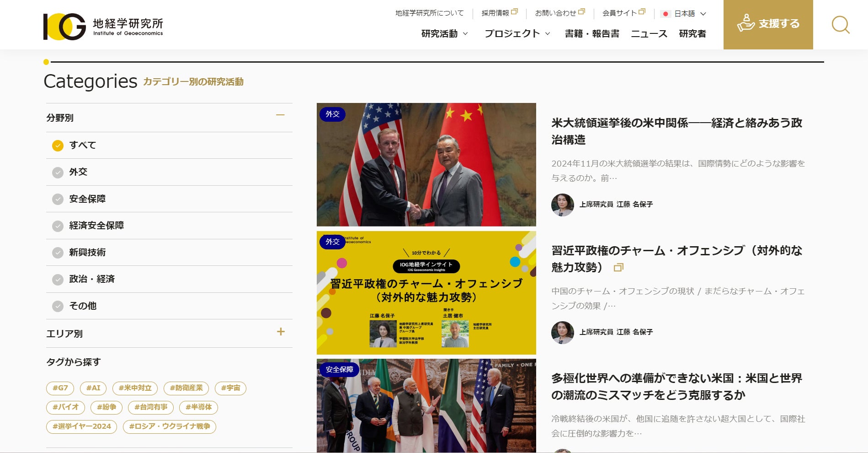The width and height of the screenshot is (868, 453).
Task: Expand the プロジェクト navigation dropdown
Action: point(517,34)
